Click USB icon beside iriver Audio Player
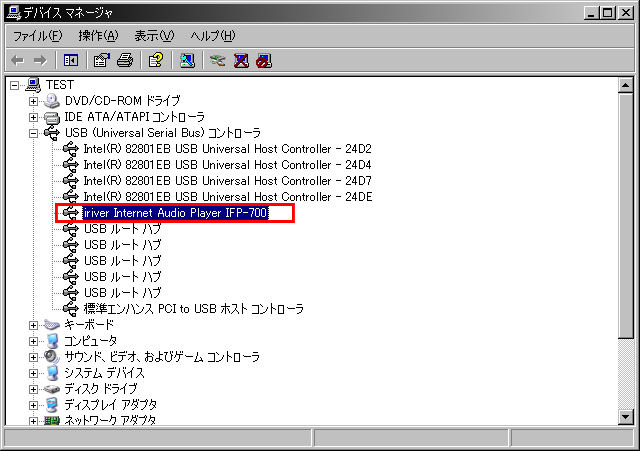 pos(71,213)
